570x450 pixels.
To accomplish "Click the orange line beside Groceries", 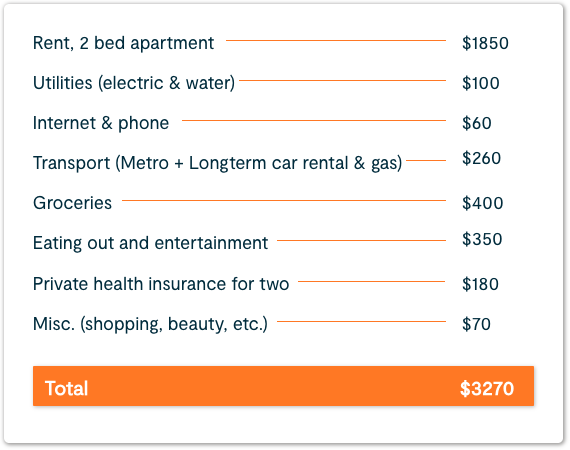I will click(x=284, y=200).
